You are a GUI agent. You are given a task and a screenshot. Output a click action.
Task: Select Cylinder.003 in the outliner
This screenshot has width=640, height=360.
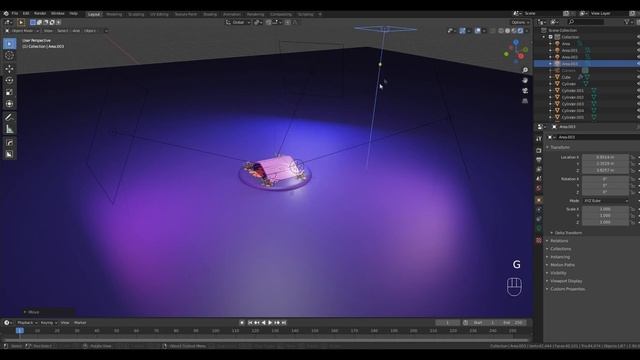click(573, 104)
